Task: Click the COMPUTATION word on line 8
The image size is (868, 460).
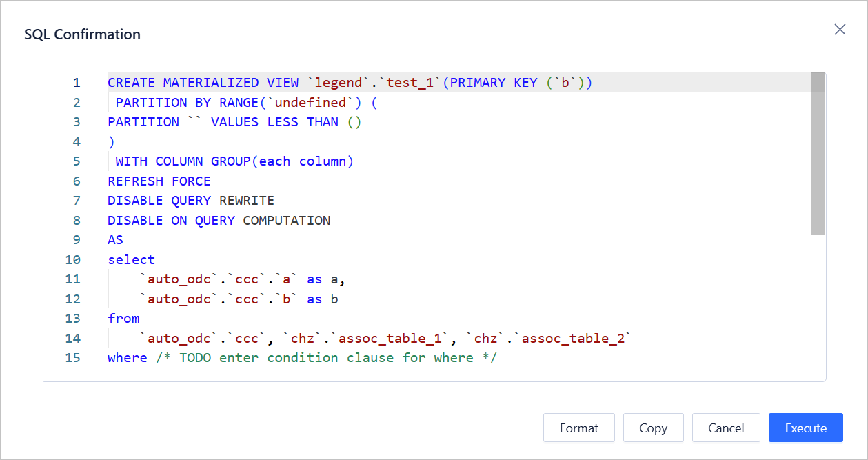Action: pos(287,221)
